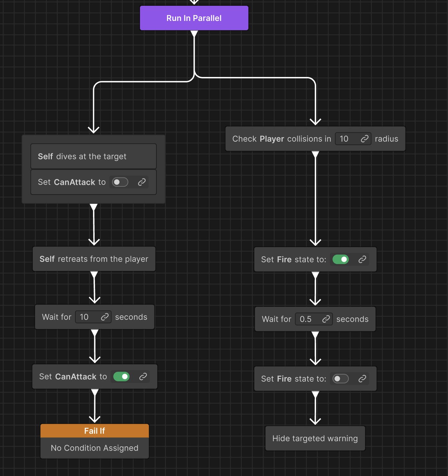
Task: Click link icon beside the switched-off Fire state toggle
Action: [x=362, y=379]
